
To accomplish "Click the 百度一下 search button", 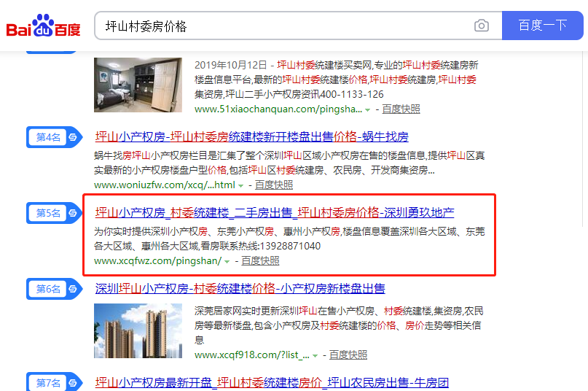I will (543, 26).
